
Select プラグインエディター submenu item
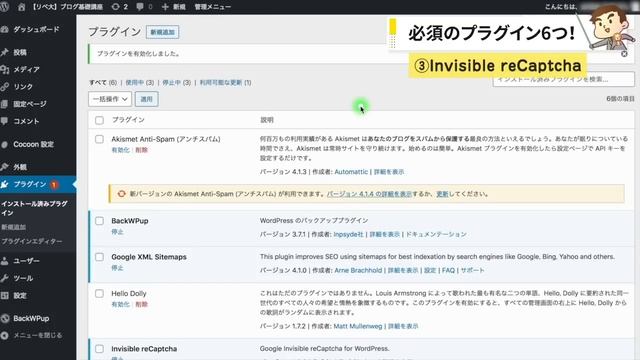pyautogui.click(x=32, y=241)
